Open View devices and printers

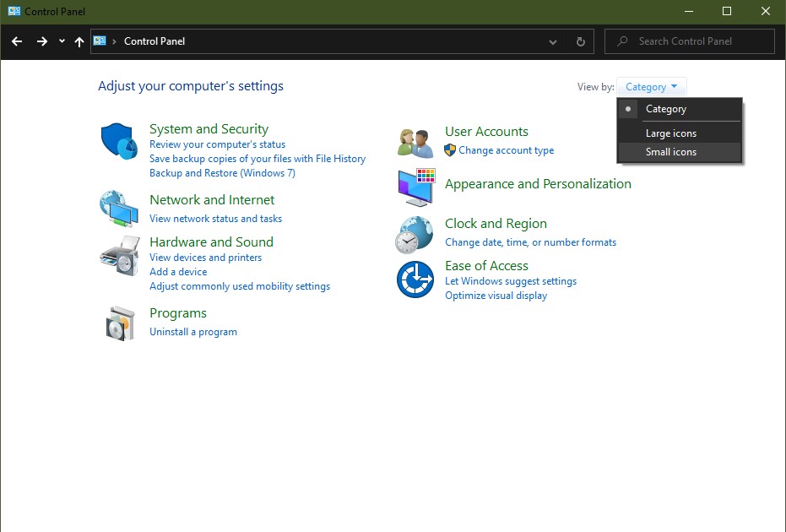click(205, 258)
